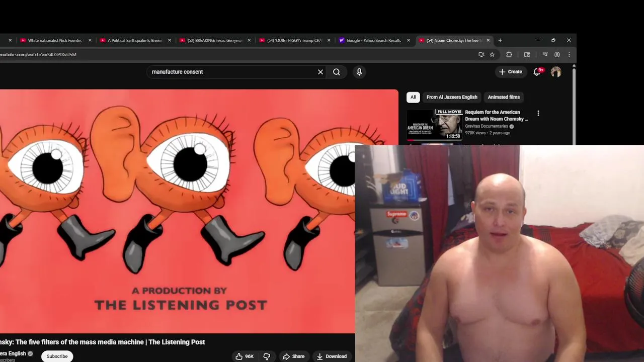Click the verified badge next to Al Jazeera English
This screenshot has width=644, height=362.
30,353
